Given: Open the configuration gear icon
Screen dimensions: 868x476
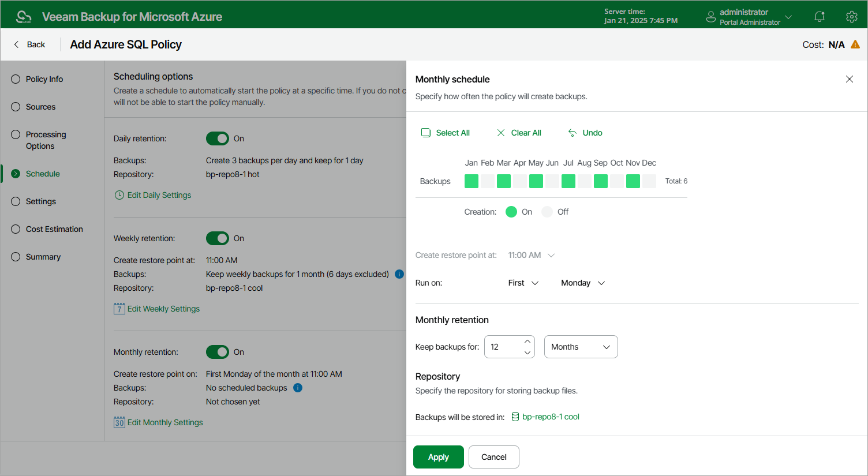Looking at the screenshot, I should pos(852,17).
